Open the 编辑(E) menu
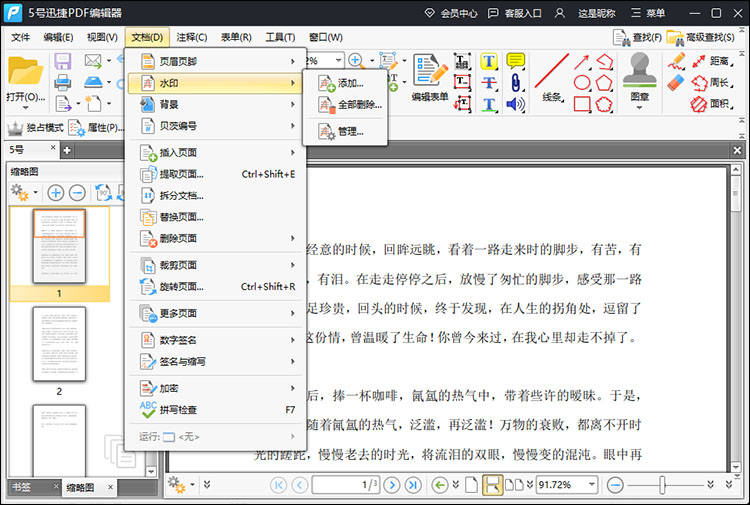 click(x=58, y=37)
